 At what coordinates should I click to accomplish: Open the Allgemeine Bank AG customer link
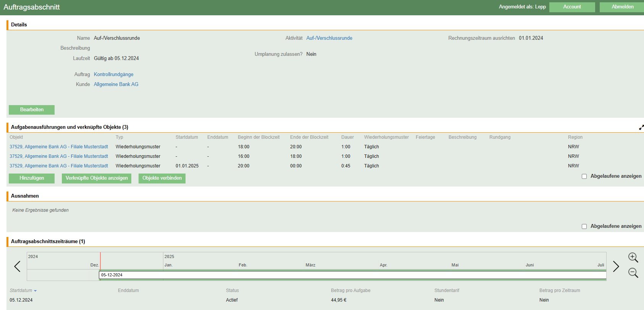pyautogui.click(x=116, y=84)
